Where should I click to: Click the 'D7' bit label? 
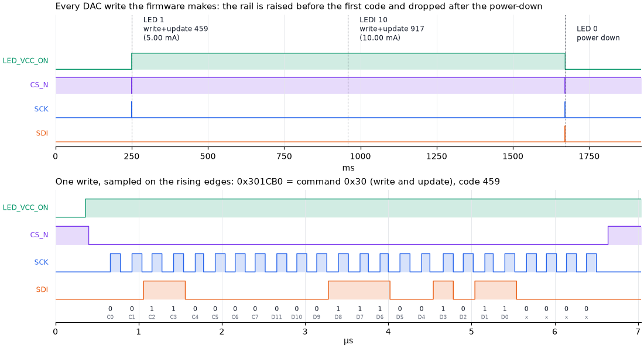pos(360,317)
